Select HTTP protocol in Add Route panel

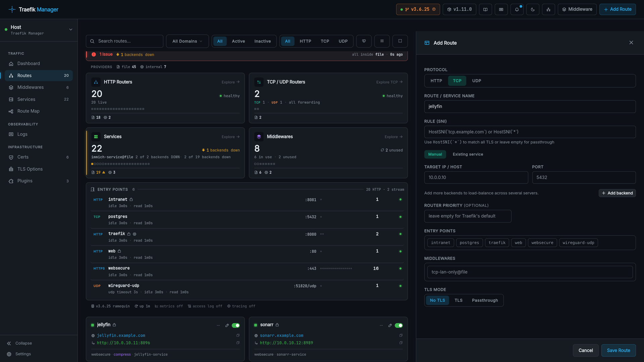[x=436, y=81]
